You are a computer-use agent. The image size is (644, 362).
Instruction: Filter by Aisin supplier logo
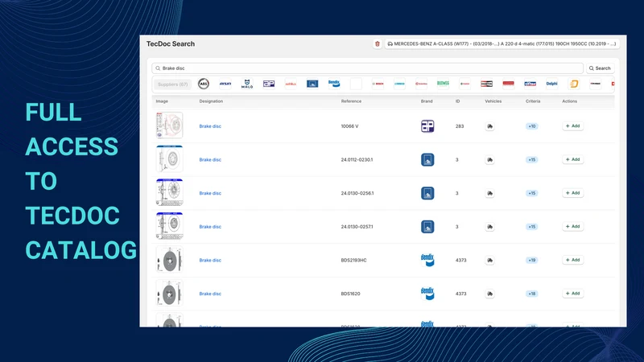[x=225, y=84]
